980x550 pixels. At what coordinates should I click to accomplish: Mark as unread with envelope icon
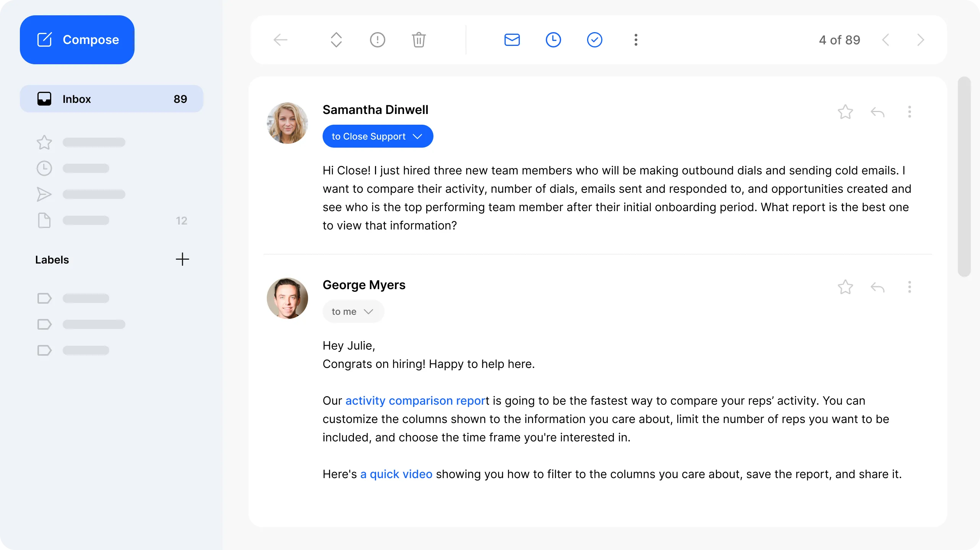pos(512,40)
